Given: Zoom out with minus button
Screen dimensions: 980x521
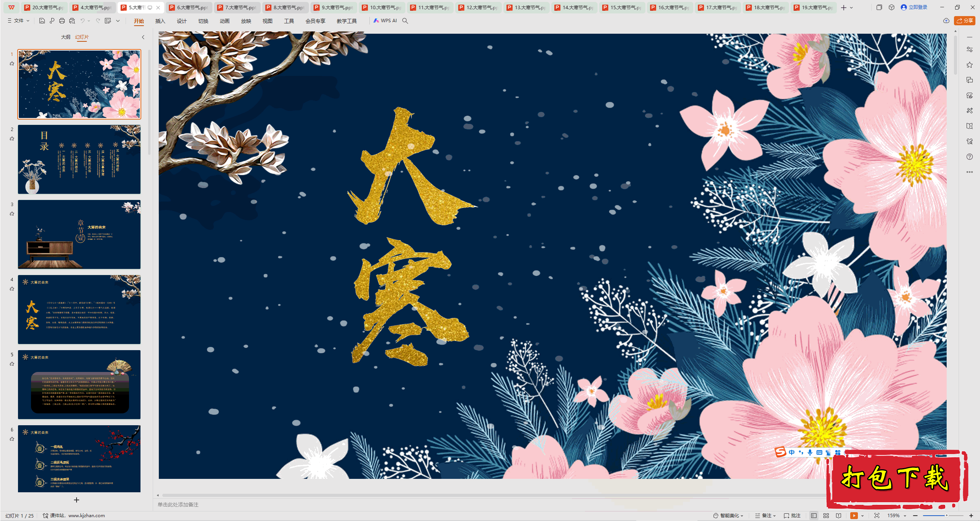Looking at the screenshot, I should coord(915,516).
